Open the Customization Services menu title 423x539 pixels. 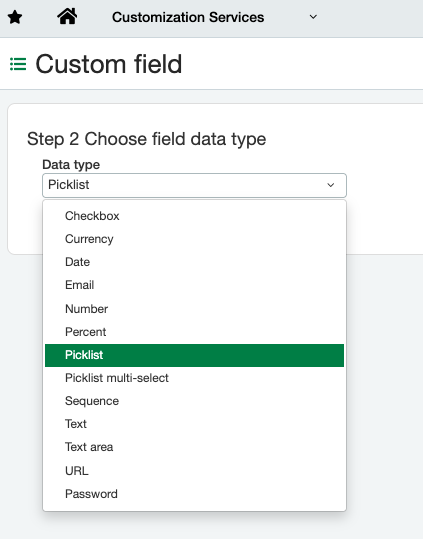tap(188, 17)
